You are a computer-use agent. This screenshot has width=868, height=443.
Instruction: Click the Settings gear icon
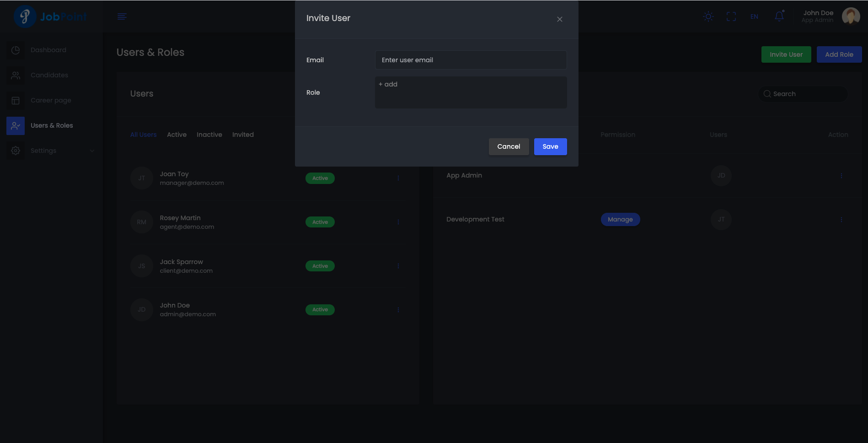tap(16, 151)
